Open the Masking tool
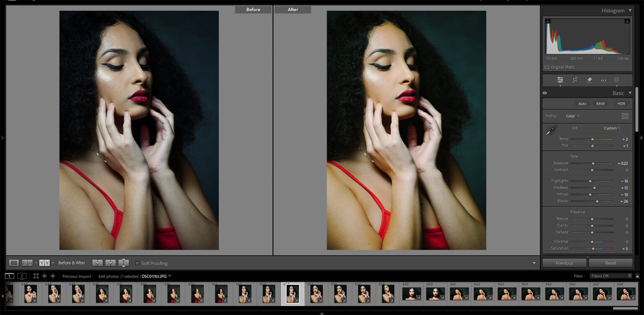644x315 pixels. (617, 80)
